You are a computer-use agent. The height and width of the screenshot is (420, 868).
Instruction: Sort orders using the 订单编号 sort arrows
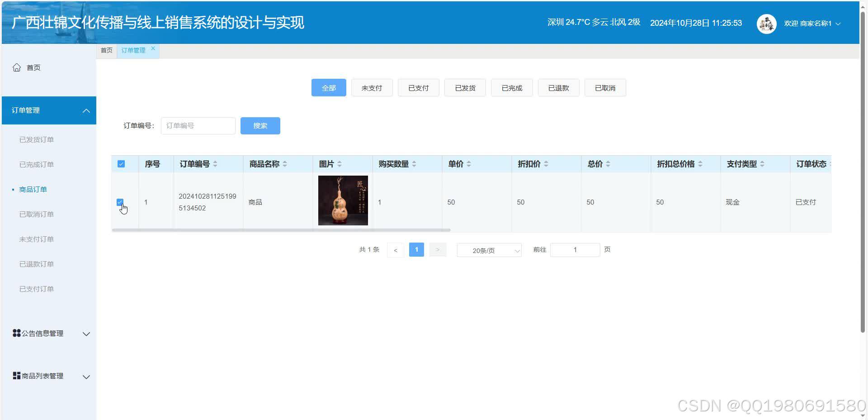[216, 164]
